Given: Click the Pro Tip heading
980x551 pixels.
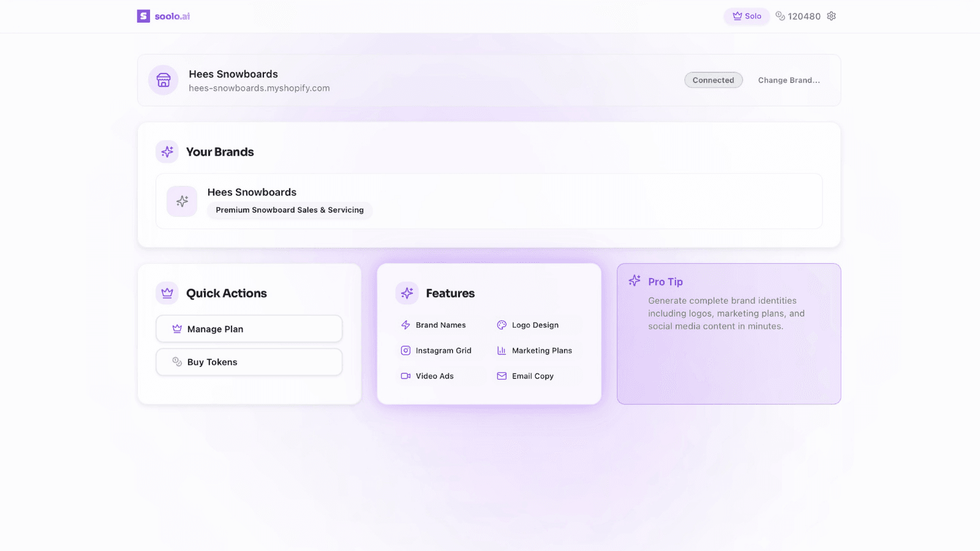Looking at the screenshot, I should pyautogui.click(x=666, y=282).
